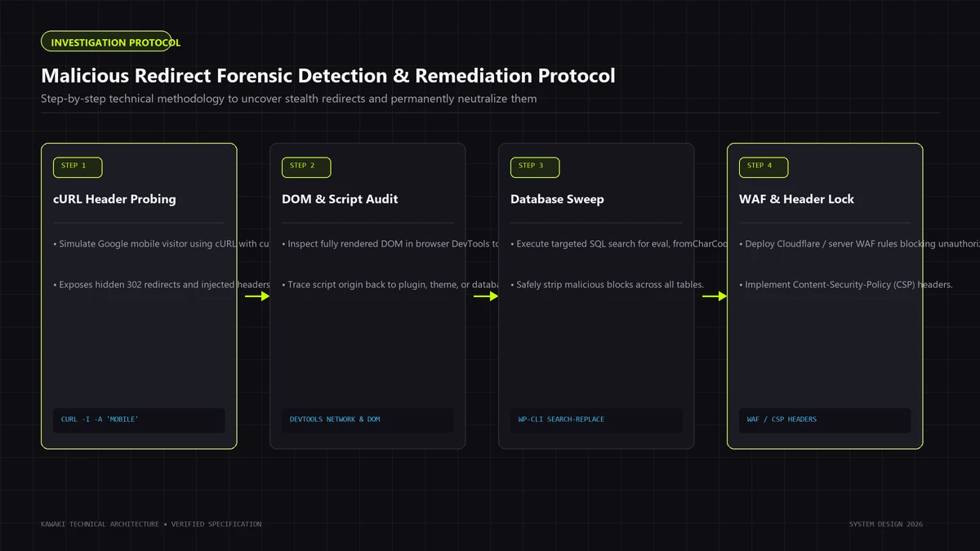The image size is (980, 551).
Task: Click the 'DEVTOOLS NETWORK & DOM' code tag
Action: tap(367, 420)
